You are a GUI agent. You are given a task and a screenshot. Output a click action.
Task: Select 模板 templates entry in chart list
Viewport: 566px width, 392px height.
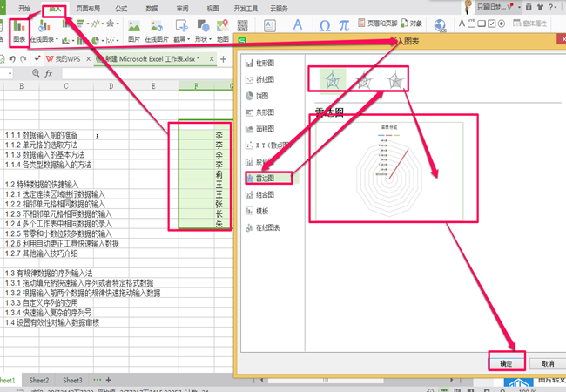[x=257, y=211]
